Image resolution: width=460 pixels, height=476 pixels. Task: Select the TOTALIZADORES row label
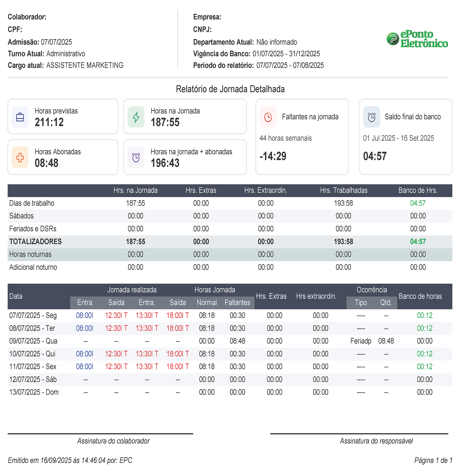pos(35,242)
